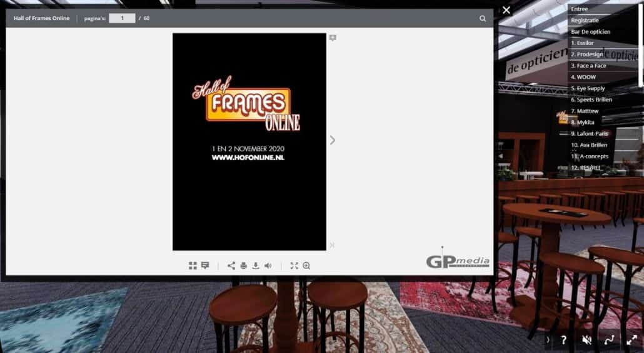The width and height of the screenshot is (644, 353).
Task: Share the Hall of Frames brochure
Action: pyautogui.click(x=231, y=266)
